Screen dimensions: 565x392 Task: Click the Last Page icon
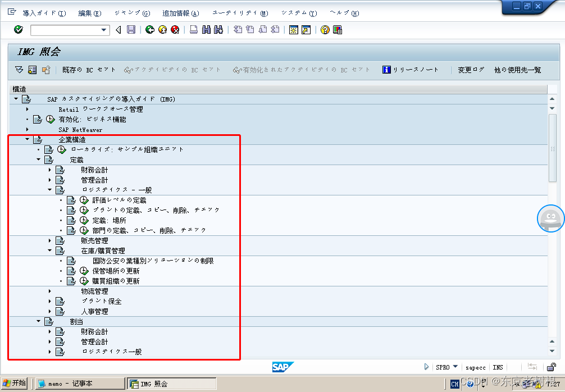(x=275, y=30)
